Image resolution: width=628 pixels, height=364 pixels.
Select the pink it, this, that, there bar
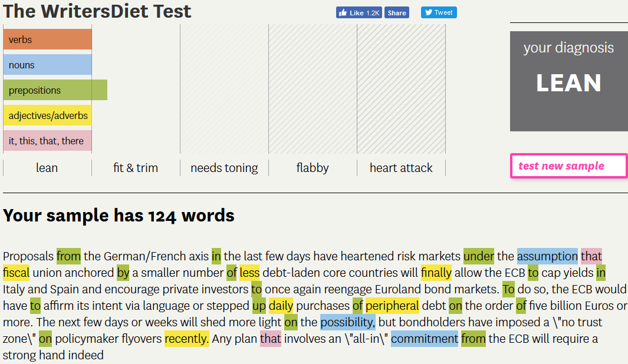47,141
